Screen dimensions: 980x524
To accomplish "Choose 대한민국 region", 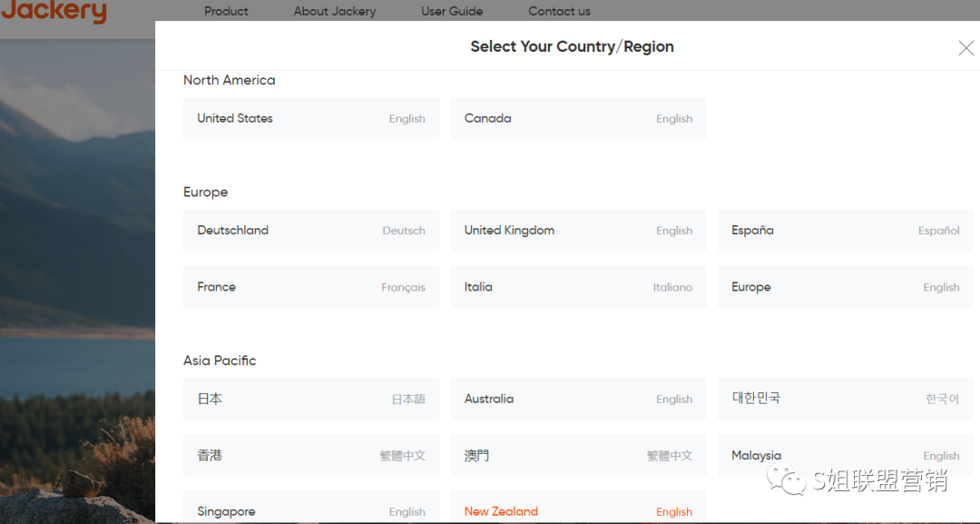I will (845, 399).
